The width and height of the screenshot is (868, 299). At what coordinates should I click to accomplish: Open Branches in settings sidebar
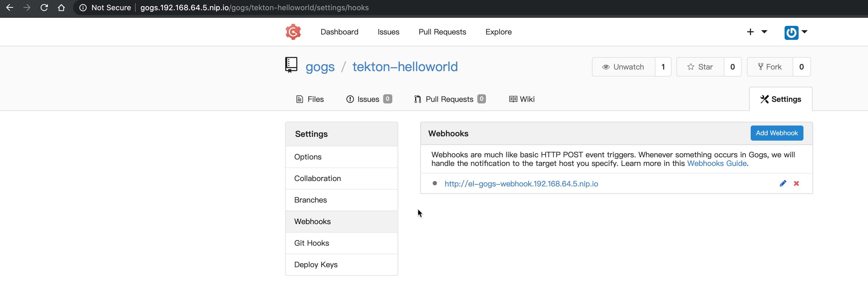[342, 200]
